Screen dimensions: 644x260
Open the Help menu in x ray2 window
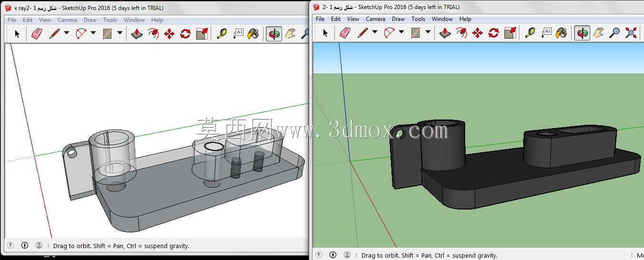pyautogui.click(x=157, y=20)
